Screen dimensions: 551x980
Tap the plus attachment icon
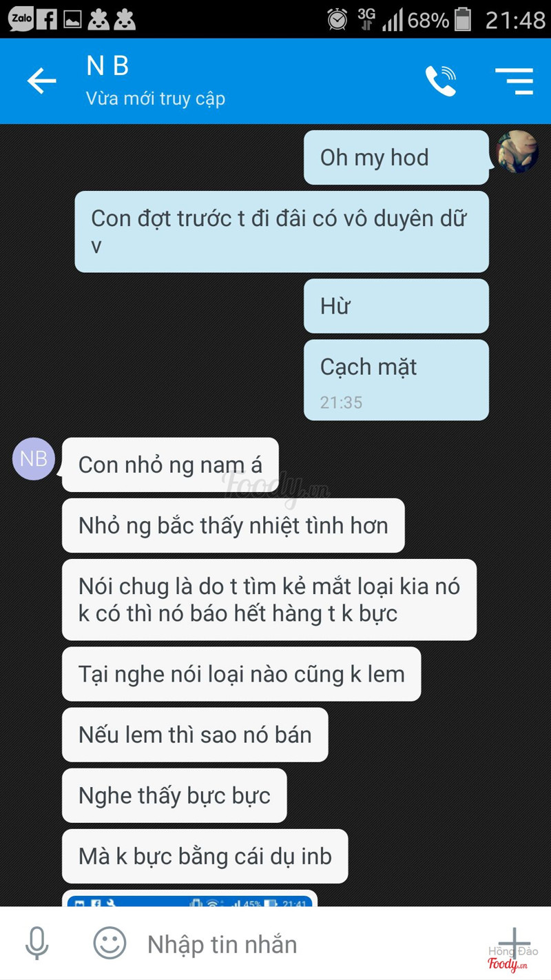click(514, 943)
